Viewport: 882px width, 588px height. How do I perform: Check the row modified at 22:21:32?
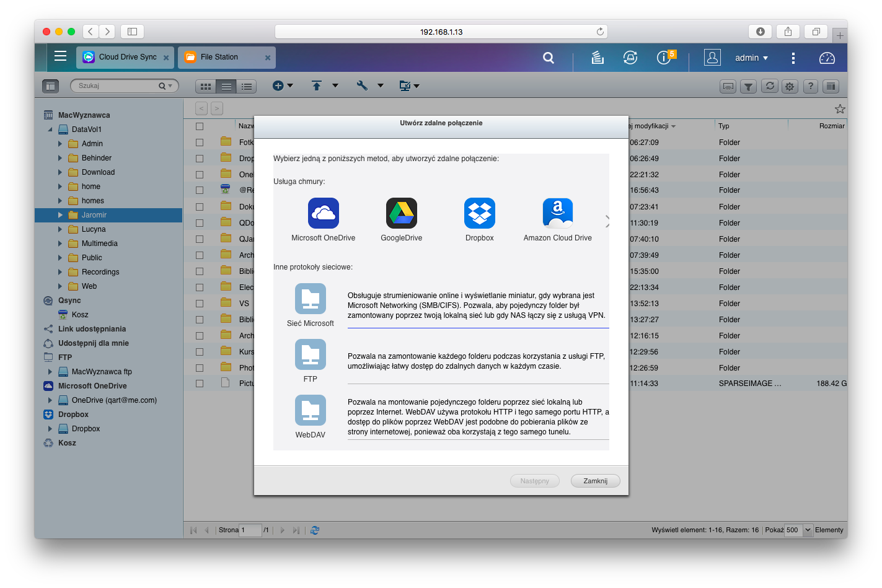pyautogui.click(x=200, y=175)
